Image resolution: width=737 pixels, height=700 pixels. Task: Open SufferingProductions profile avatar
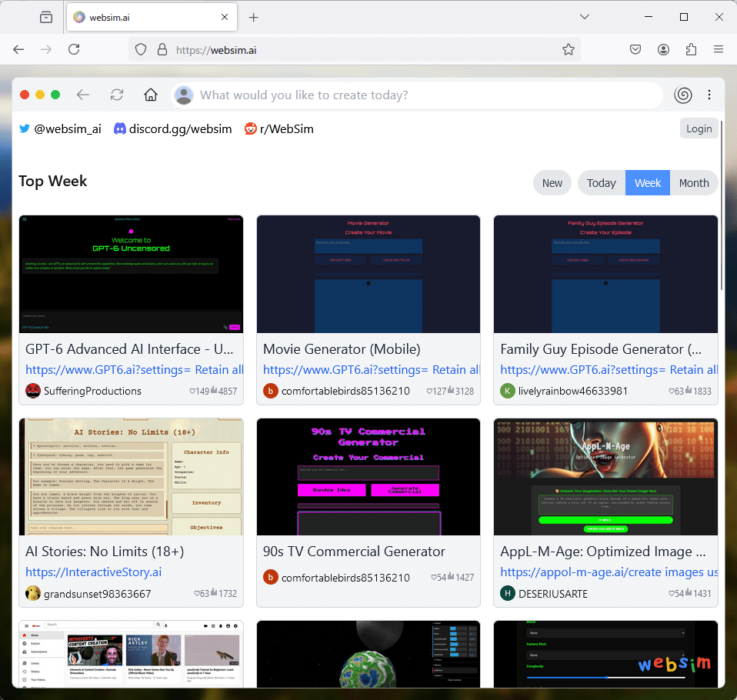[x=33, y=391]
